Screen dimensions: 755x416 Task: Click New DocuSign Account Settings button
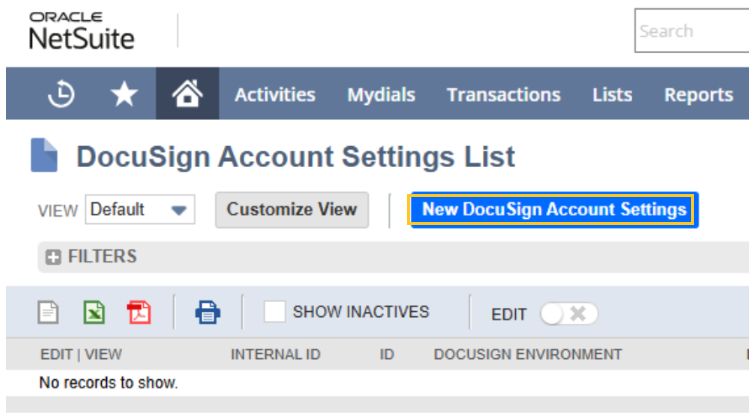coord(554,210)
